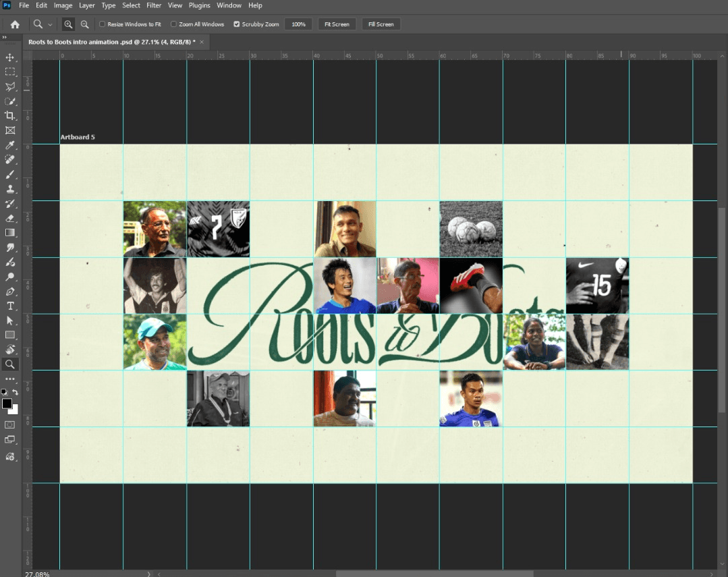This screenshot has width=728, height=577.
Task: Click the background color swatch
Action: click(16, 410)
